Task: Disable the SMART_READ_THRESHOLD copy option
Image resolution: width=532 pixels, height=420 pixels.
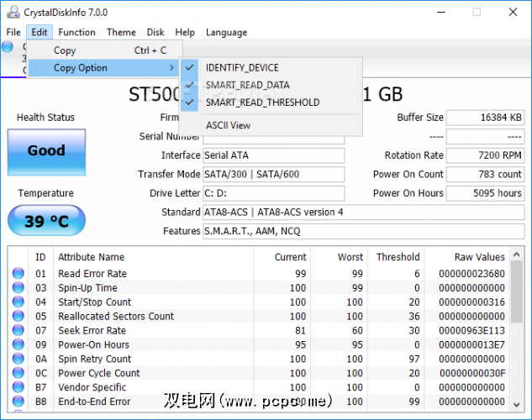Action: point(262,102)
